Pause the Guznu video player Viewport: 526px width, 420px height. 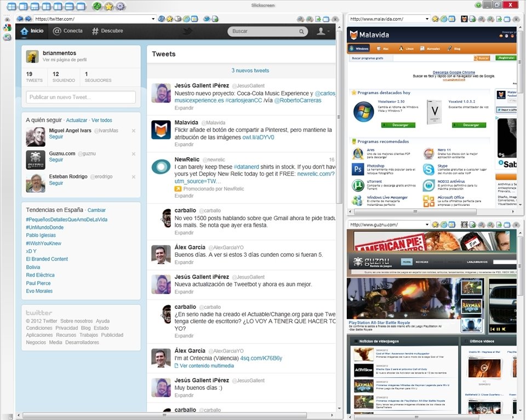[x=498, y=329]
